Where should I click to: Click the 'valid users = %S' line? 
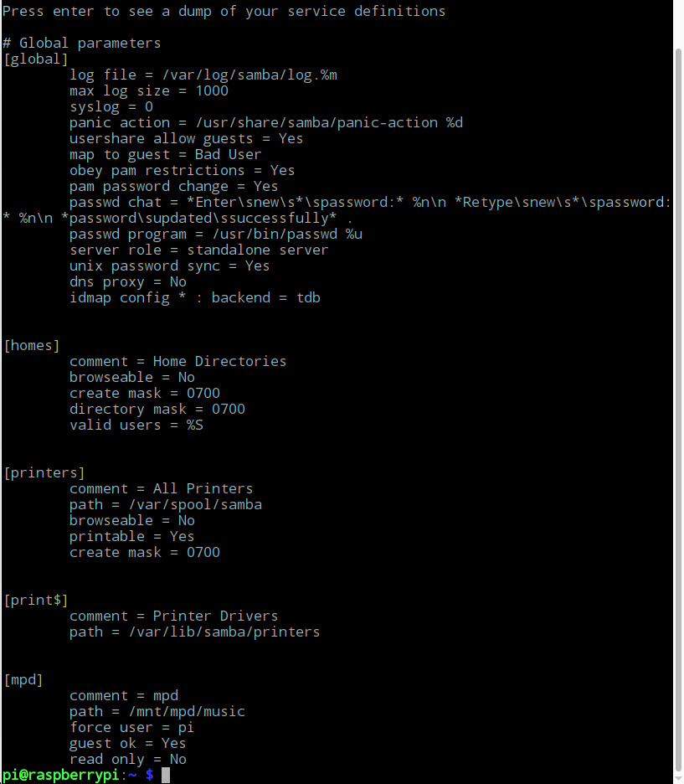click(136, 425)
